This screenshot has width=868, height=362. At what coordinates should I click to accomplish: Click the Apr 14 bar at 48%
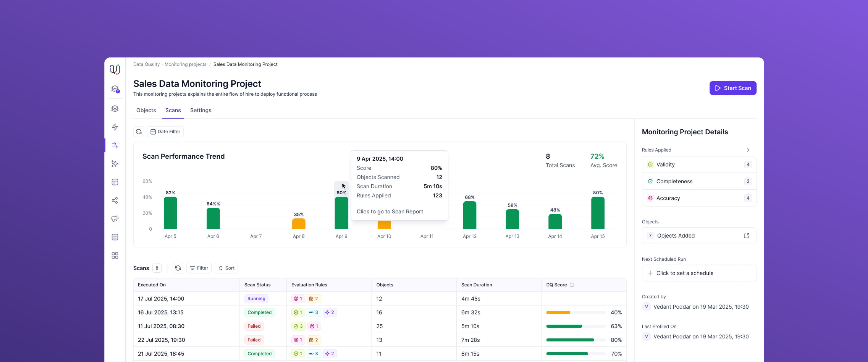(x=555, y=222)
